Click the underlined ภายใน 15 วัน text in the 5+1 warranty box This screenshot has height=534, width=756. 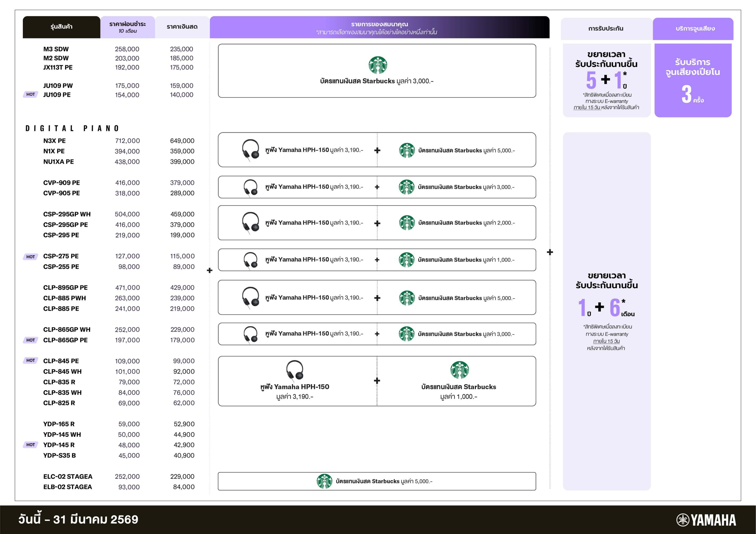pyautogui.click(x=587, y=108)
